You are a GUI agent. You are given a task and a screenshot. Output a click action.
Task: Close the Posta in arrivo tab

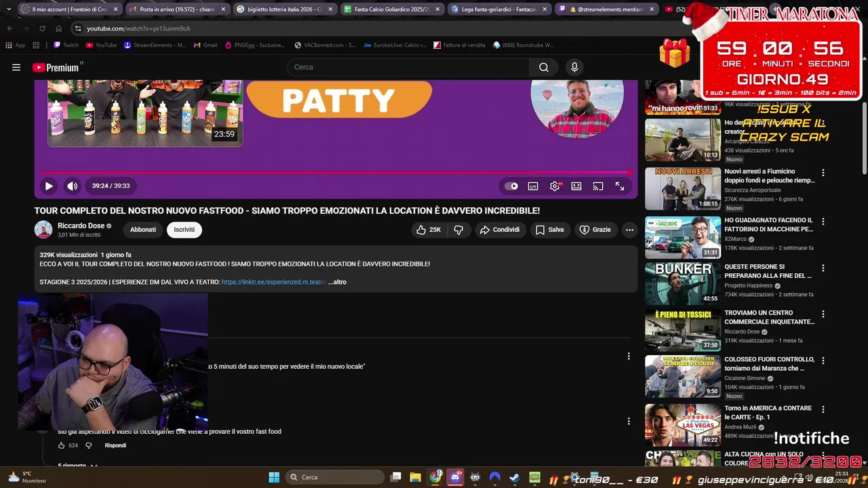pyautogui.click(x=223, y=9)
